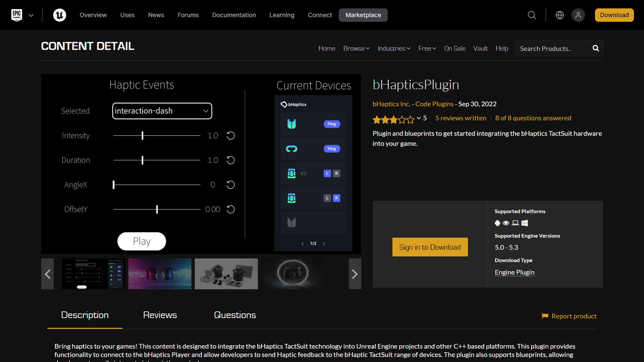Drag the Intensity slider control

[x=143, y=135]
